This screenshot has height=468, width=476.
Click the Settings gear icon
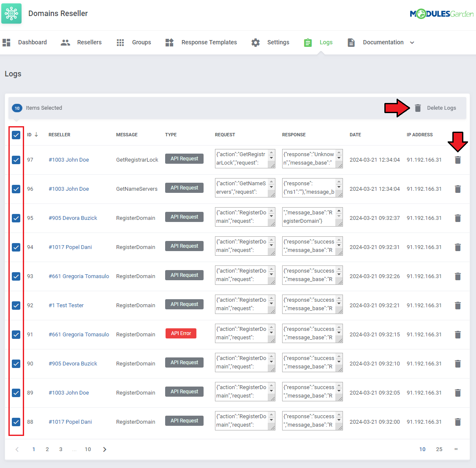coord(256,43)
